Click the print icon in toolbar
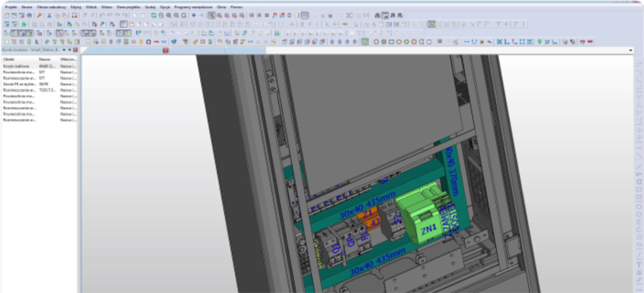 [29, 16]
